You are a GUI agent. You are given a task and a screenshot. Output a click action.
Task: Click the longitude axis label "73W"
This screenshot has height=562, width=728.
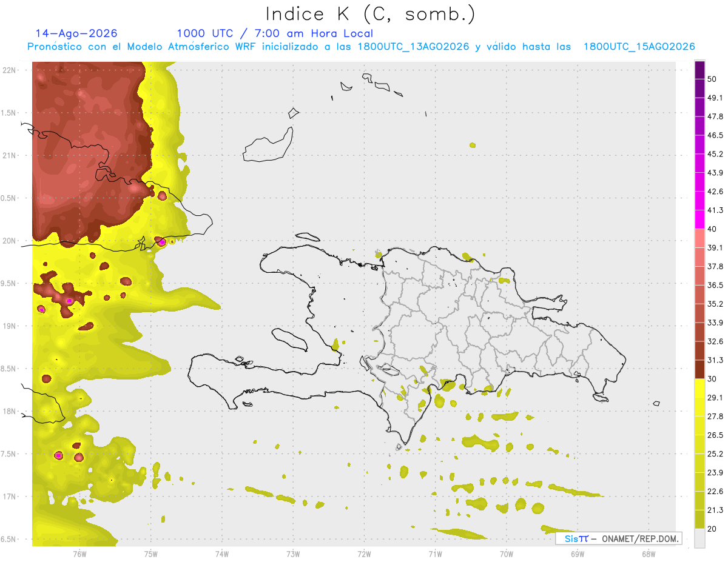[x=293, y=554]
